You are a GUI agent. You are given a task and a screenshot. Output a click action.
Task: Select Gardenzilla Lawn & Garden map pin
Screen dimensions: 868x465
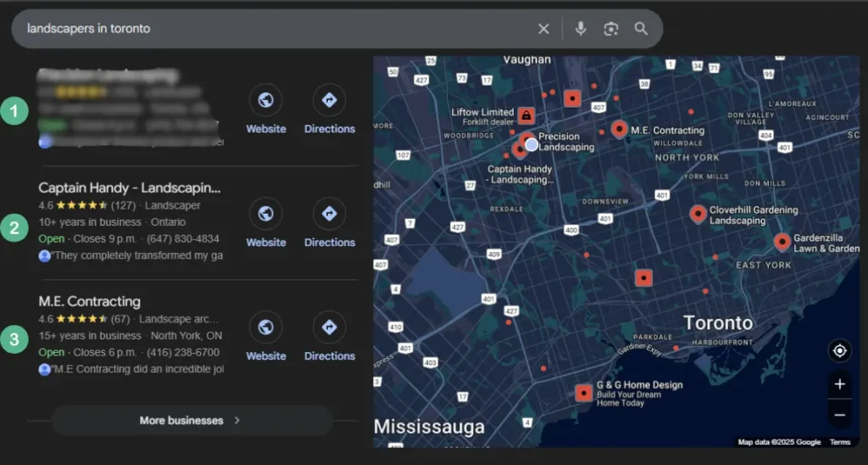click(782, 242)
